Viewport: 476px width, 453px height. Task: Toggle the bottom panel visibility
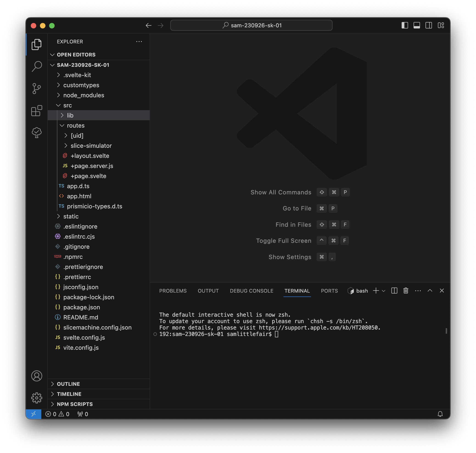click(417, 25)
